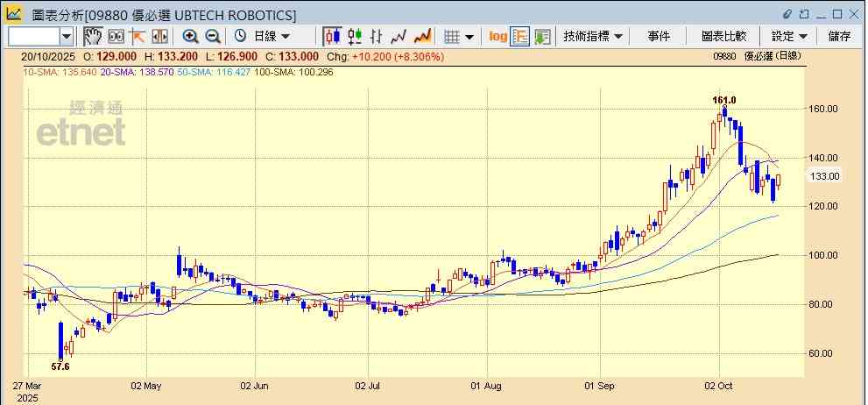Click the binoculars view icon
Viewport: 868px width, 405px height.
click(x=116, y=36)
